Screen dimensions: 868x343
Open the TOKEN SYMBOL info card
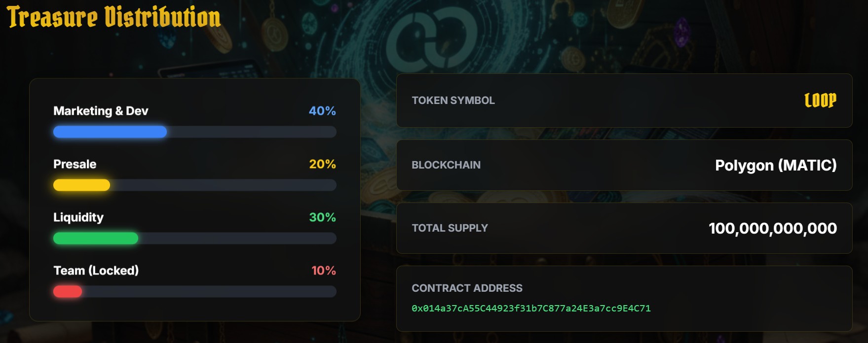pos(624,101)
